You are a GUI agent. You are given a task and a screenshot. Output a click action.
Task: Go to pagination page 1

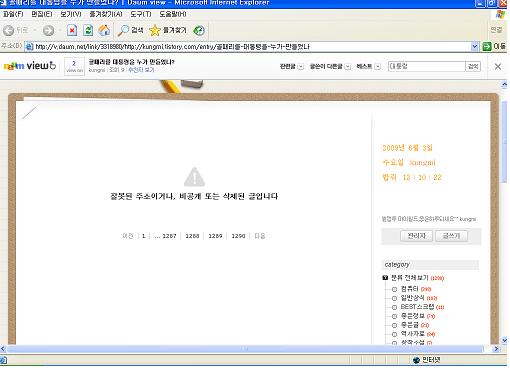coord(144,236)
